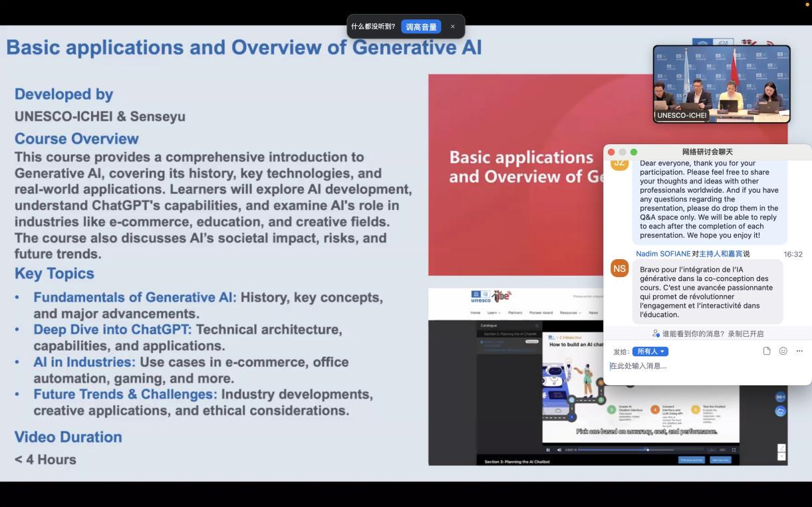Click the 调高音量 volume button
This screenshot has height=507, width=812.
pos(421,27)
